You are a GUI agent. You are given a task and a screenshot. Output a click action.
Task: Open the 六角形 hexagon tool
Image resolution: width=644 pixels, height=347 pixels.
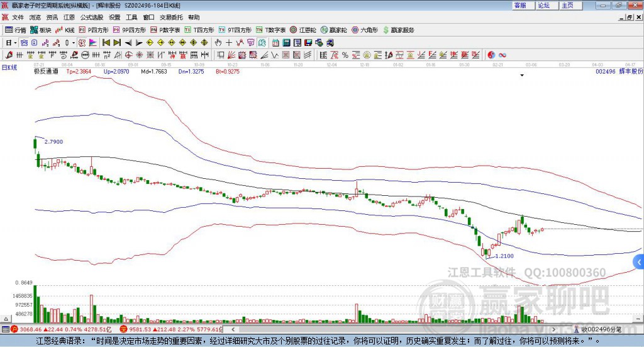(365, 30)
